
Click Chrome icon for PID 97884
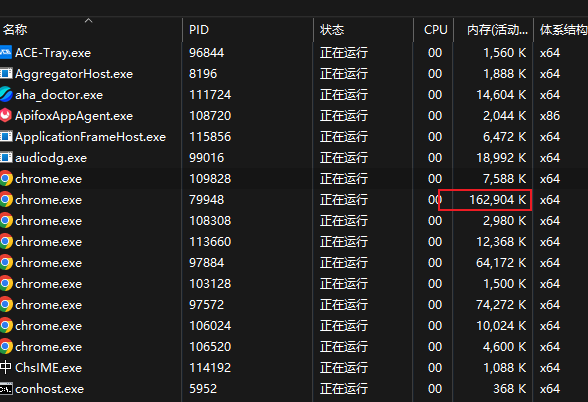pos(6,262)
